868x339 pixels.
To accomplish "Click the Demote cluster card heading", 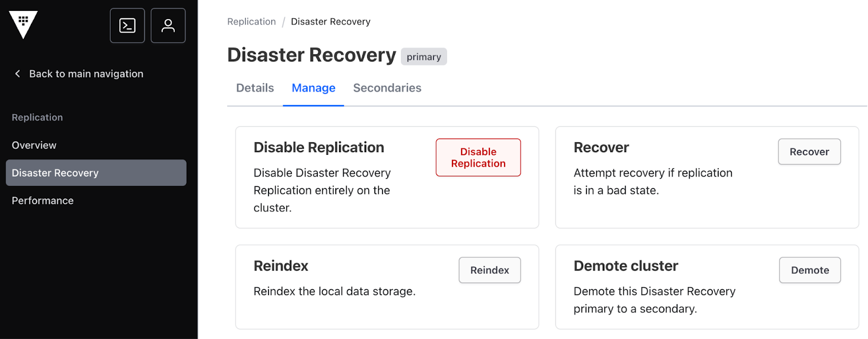I will click(626, 266).
